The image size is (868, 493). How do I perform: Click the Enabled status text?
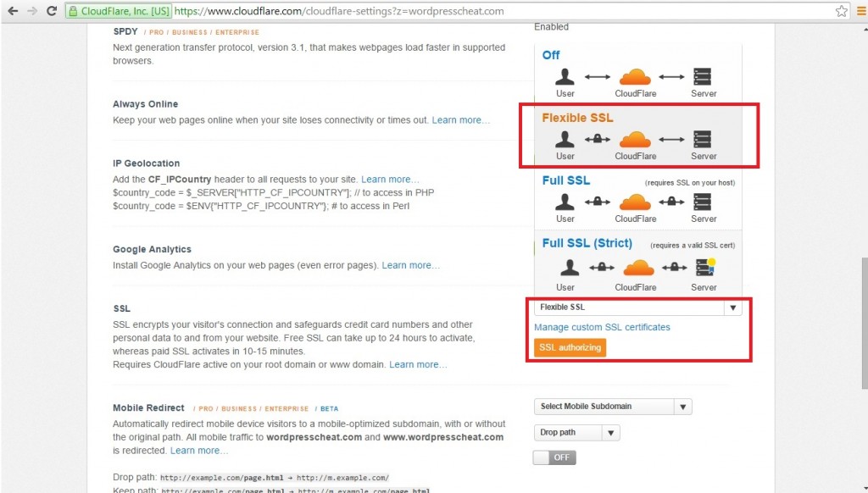[x=551, y=26]
